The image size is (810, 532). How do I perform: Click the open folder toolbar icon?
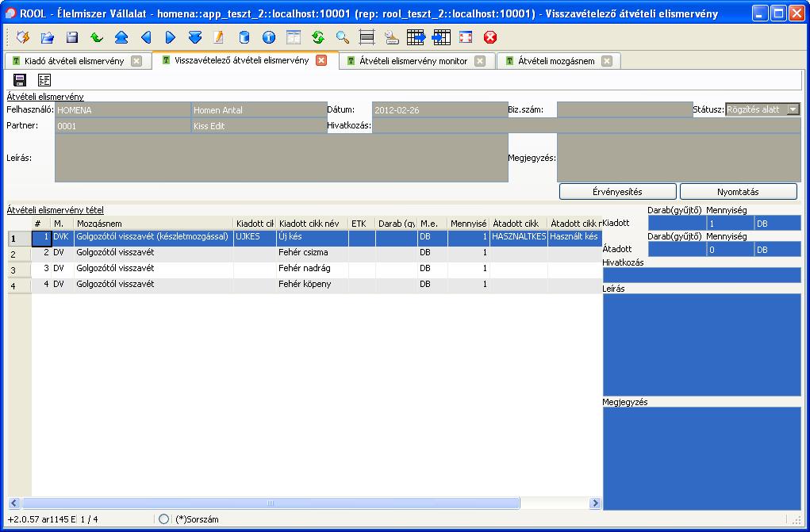[x=47, y=37]
